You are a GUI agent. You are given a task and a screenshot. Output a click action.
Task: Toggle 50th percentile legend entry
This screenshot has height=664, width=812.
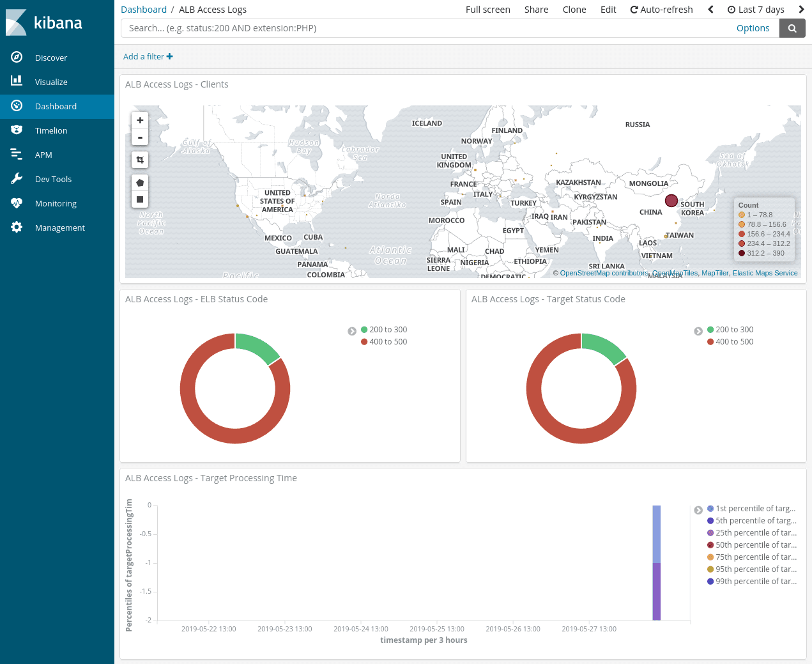(752, 545)
